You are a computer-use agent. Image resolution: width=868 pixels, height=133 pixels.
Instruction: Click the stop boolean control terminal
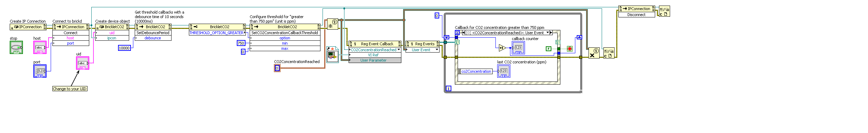[16, 47]
